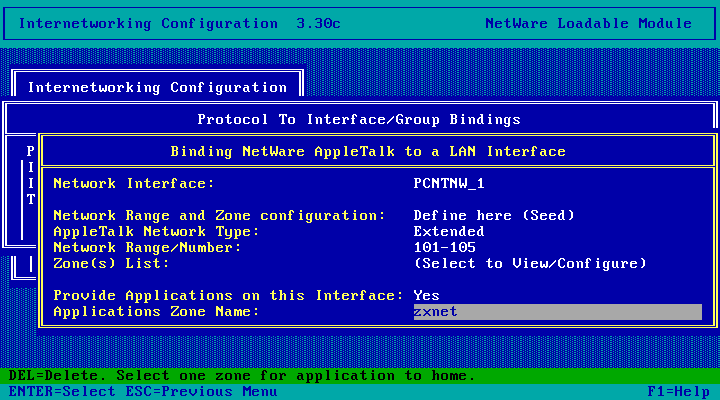720x400 pixels.
Task: Click the 'Network Range and Zone configuration:' label
Action: coord(219,215)
